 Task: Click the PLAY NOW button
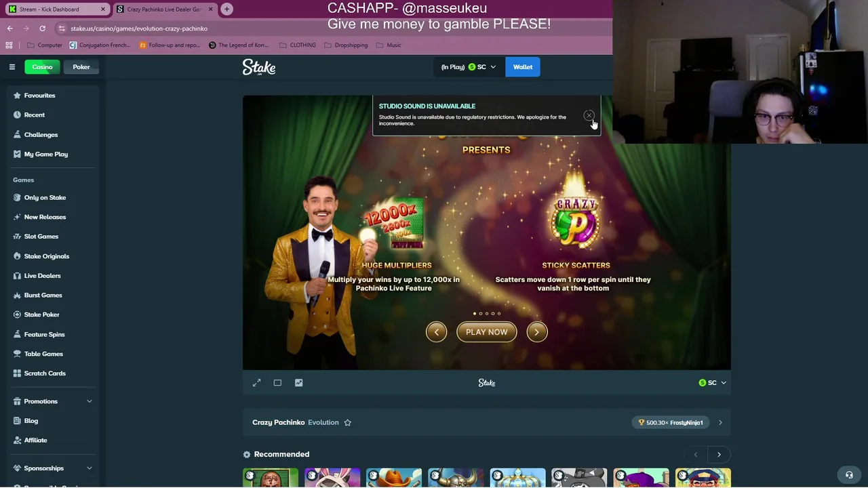pos(486,332)
